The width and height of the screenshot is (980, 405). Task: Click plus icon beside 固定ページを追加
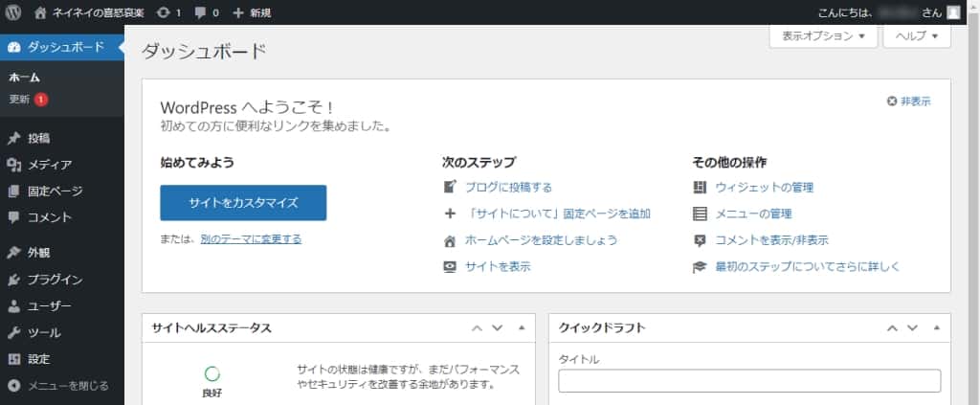[x=450, y=214]
